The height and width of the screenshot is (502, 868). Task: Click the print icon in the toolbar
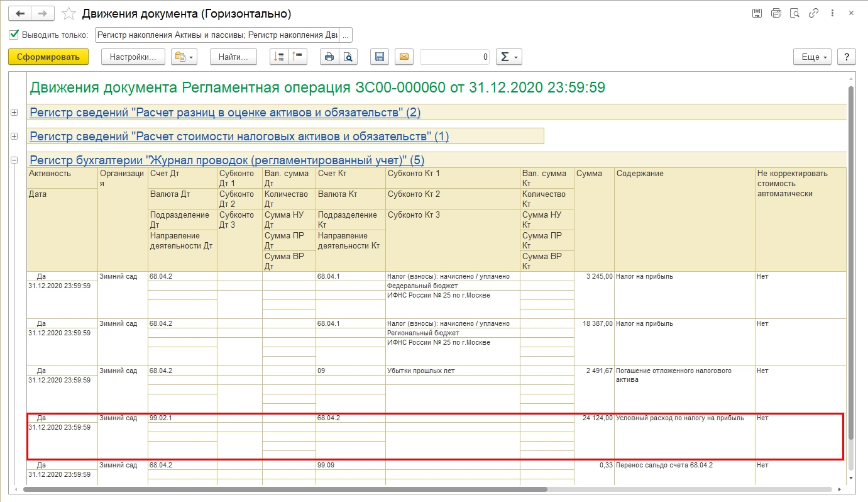[x=329, y=57]
